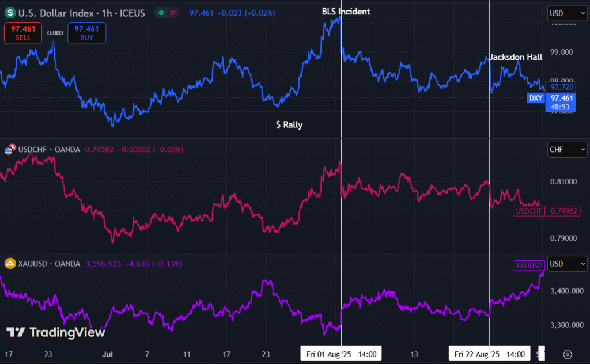Click the USDCHF series label tag

[528, 211]
